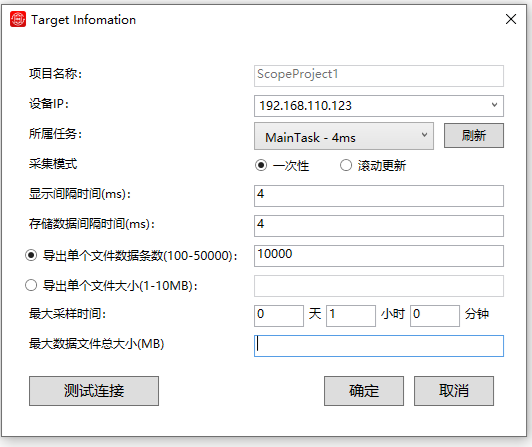This screenshot has width=532, height=447.
Task: Select the 滚动更新 acquisition mode
Action: pos(346,166)
